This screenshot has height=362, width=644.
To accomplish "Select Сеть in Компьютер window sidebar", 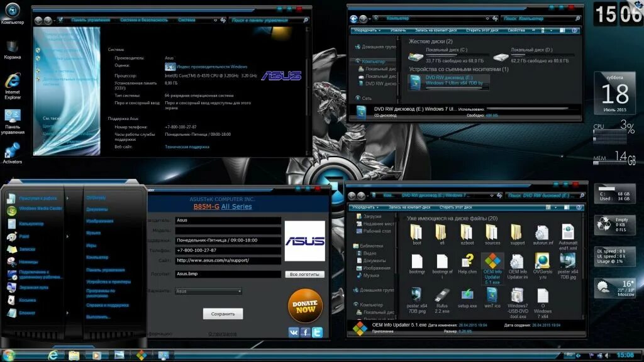I will pos(364,99).
